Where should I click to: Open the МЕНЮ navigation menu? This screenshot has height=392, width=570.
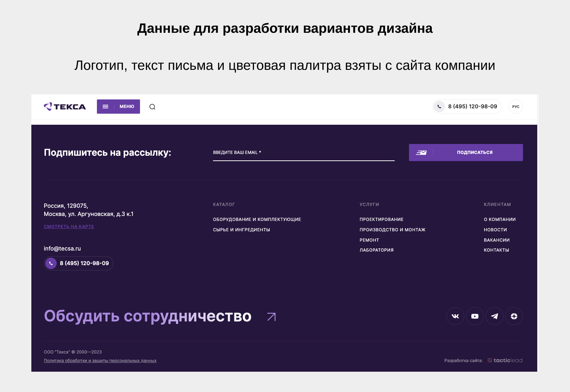pyautogui.click(x=118, y=107)
